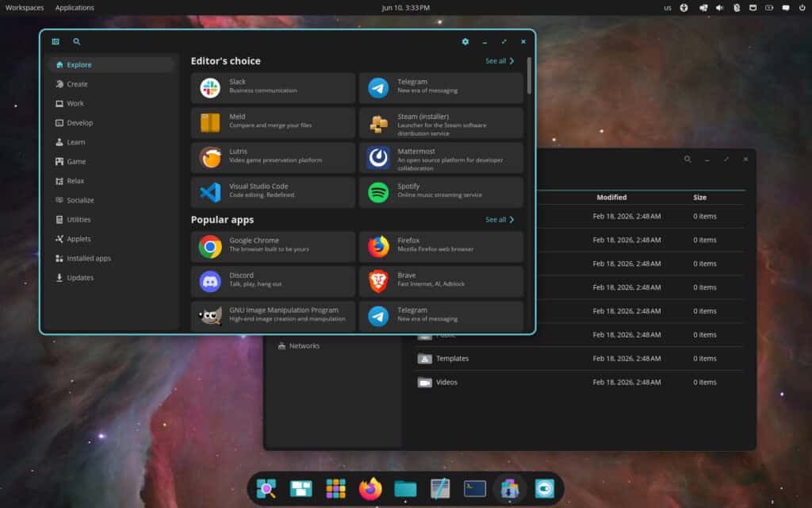
Task: Open GNU Image Manipulation Program card
Action: 273,316
